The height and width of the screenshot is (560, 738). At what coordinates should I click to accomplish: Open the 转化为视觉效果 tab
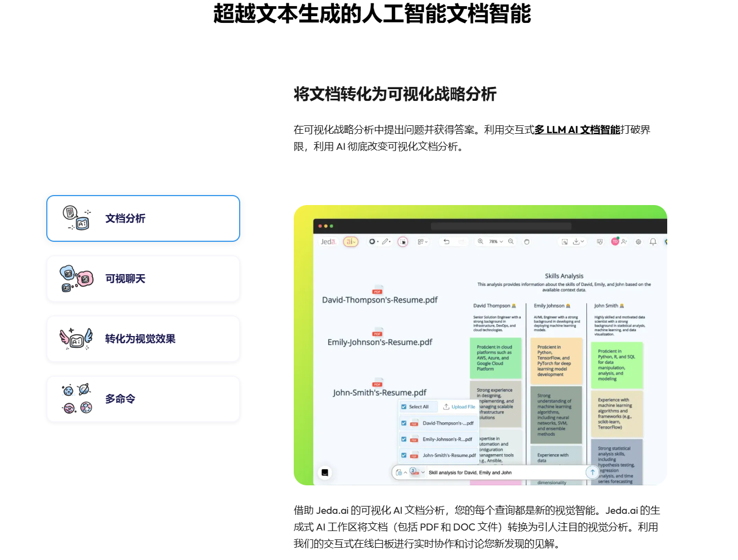[x=143, y=339]
